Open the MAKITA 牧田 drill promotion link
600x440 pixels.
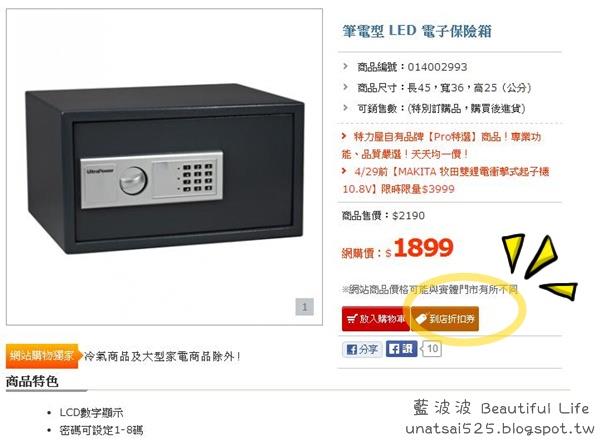445,180
